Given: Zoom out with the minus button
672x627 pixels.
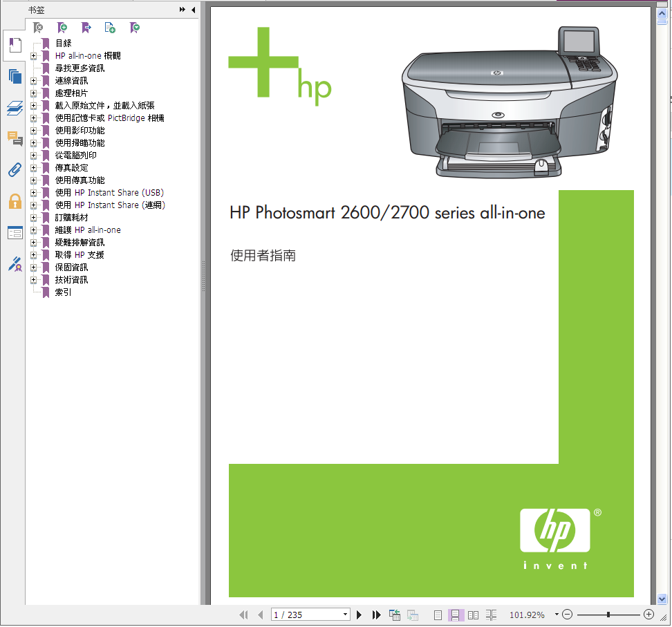Looking at the screenshot, I should coord(567,615).
